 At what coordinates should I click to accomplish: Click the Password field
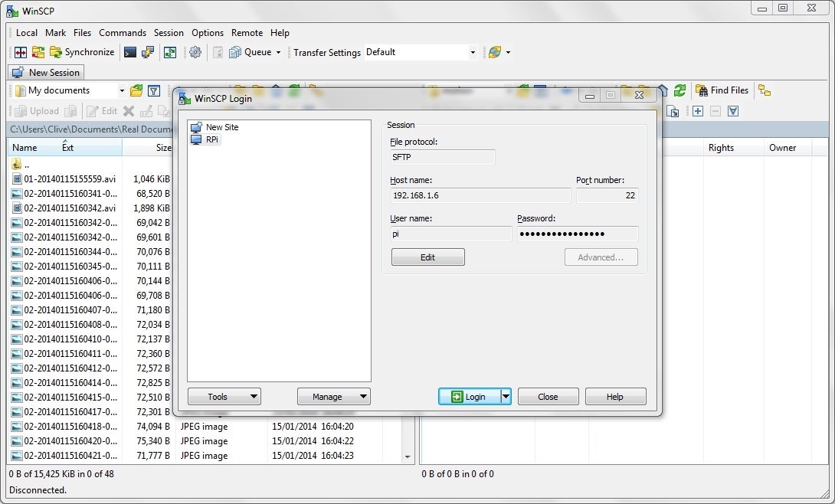[578, 234]
